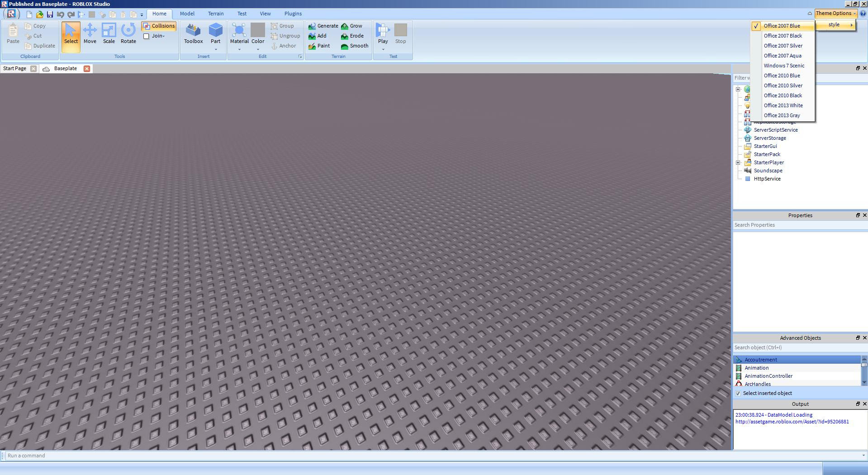
Task: Click the Anchor tool
Action: click(284, 46)
